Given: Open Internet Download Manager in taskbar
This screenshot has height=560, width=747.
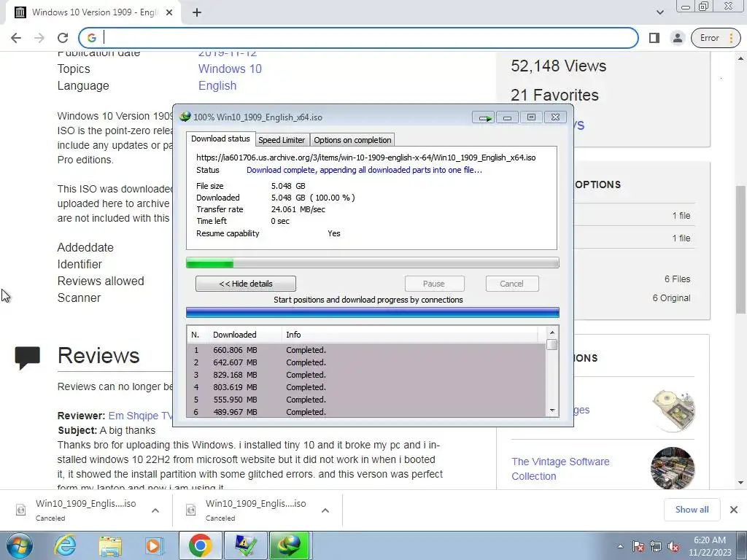Looking at the screenshot, I should 290,545.
